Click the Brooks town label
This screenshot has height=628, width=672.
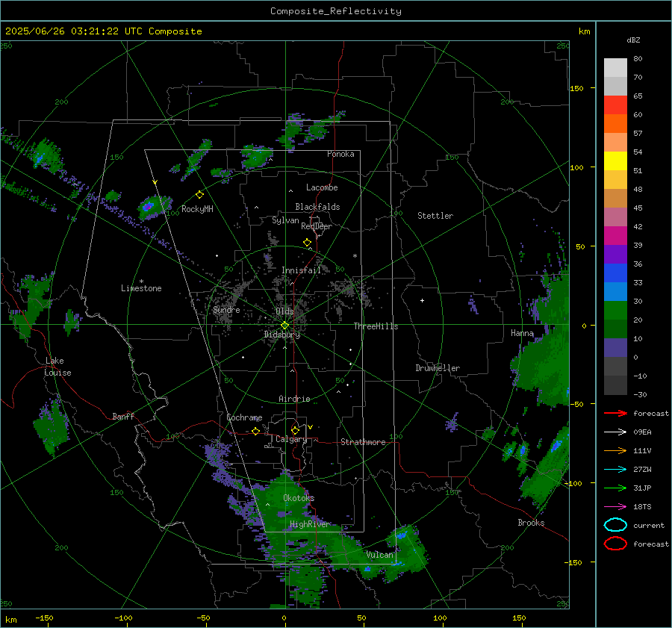tap(531, 523)
